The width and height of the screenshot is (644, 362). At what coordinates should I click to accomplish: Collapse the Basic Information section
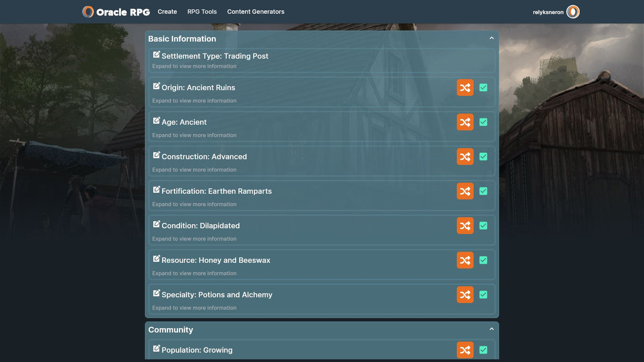coord(492,38)
